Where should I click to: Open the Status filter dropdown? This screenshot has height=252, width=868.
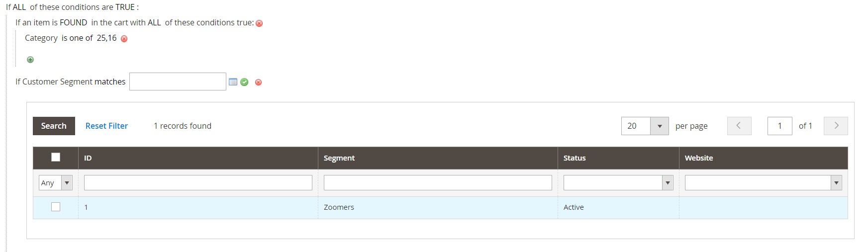click(618, 183)
